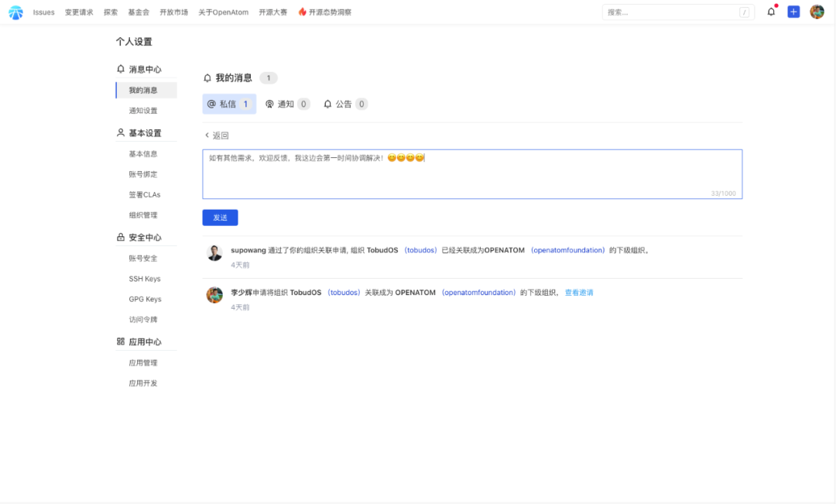Open 账号安全 in the sidebar
Screen dimensions: 836x504
[x=143, y=258]
